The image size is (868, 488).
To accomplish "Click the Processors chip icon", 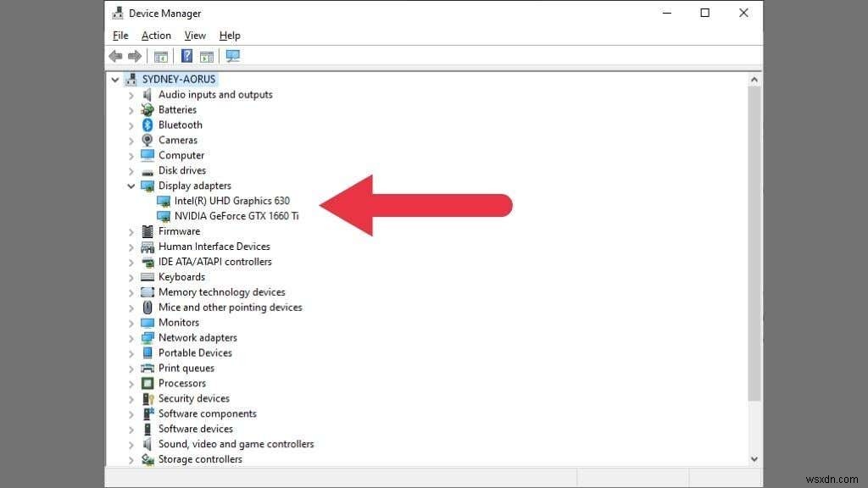I will (147, 383).
